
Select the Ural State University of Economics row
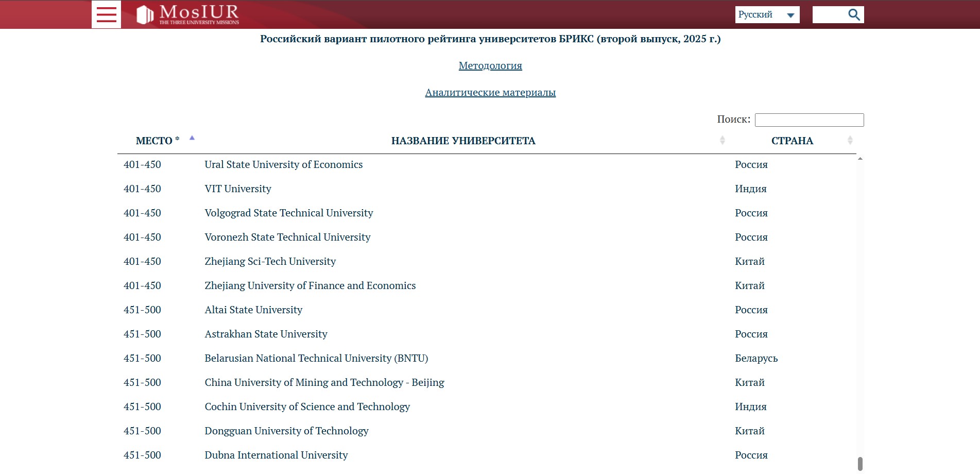(x=283, y=164)
